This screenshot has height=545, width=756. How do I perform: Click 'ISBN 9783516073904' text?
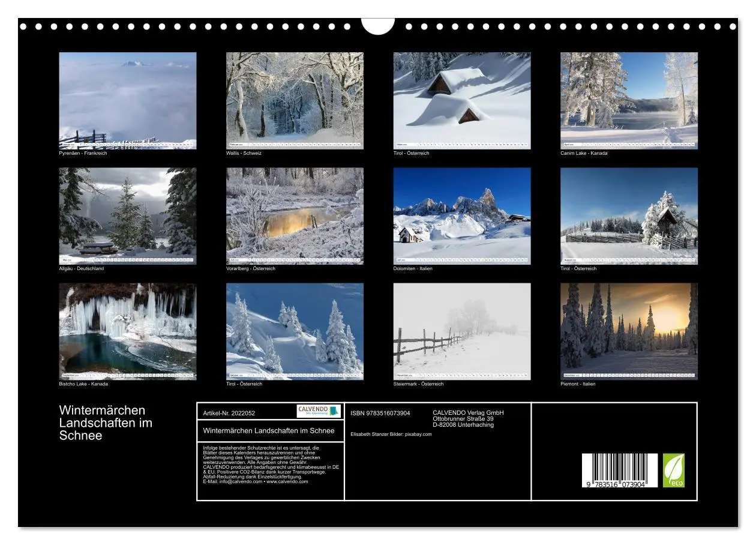pyautogui.click(x=380, y=413)
